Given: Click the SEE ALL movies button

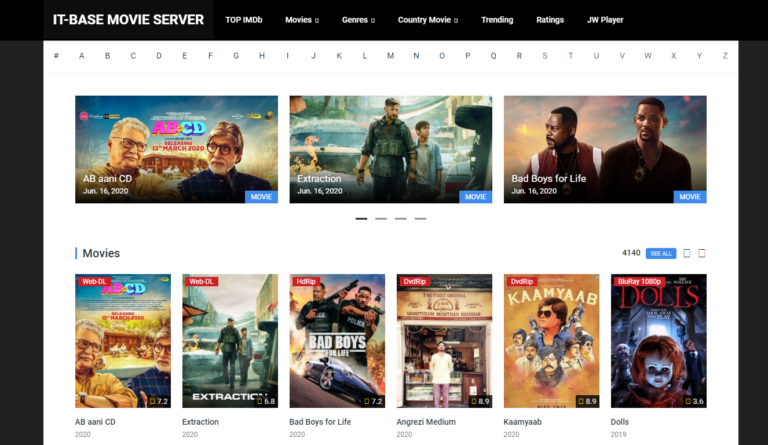Looking at the screenshot, I should click(661, 254).
